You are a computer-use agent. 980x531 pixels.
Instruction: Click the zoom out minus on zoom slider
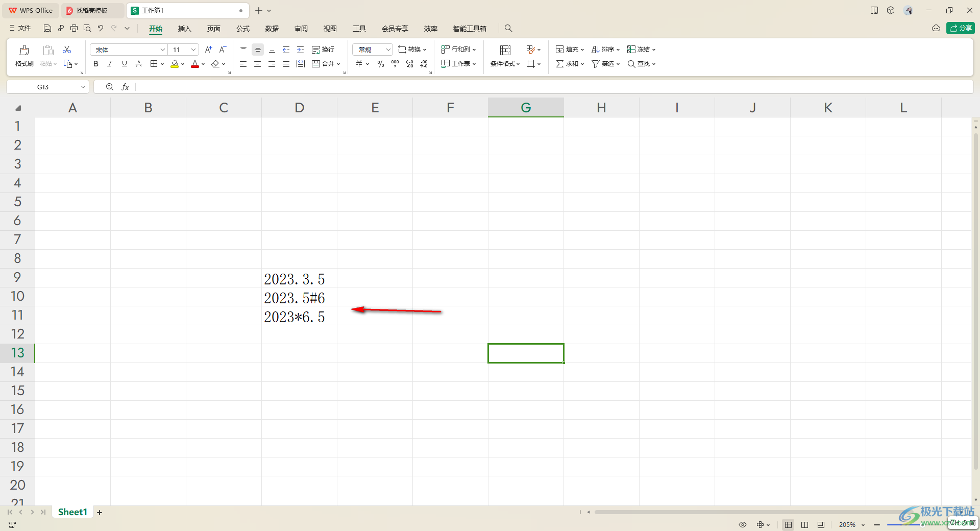[x=877, y=525]
